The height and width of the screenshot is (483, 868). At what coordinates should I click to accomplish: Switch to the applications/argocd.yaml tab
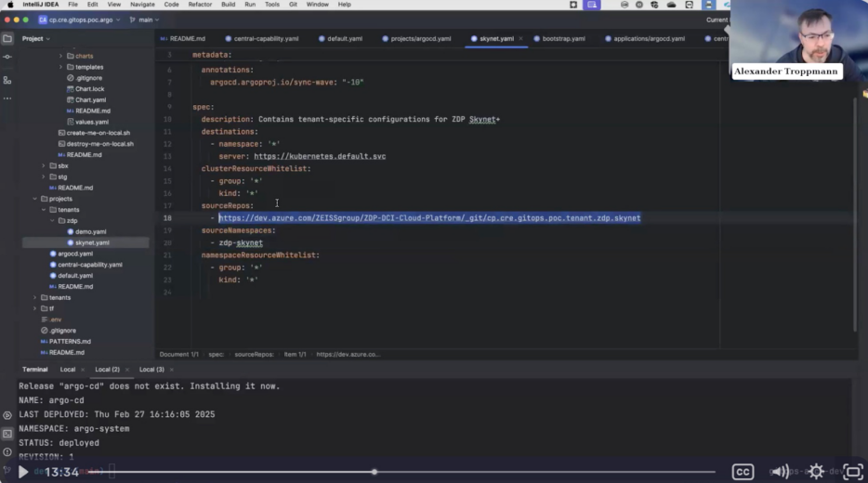pos(645,39)
